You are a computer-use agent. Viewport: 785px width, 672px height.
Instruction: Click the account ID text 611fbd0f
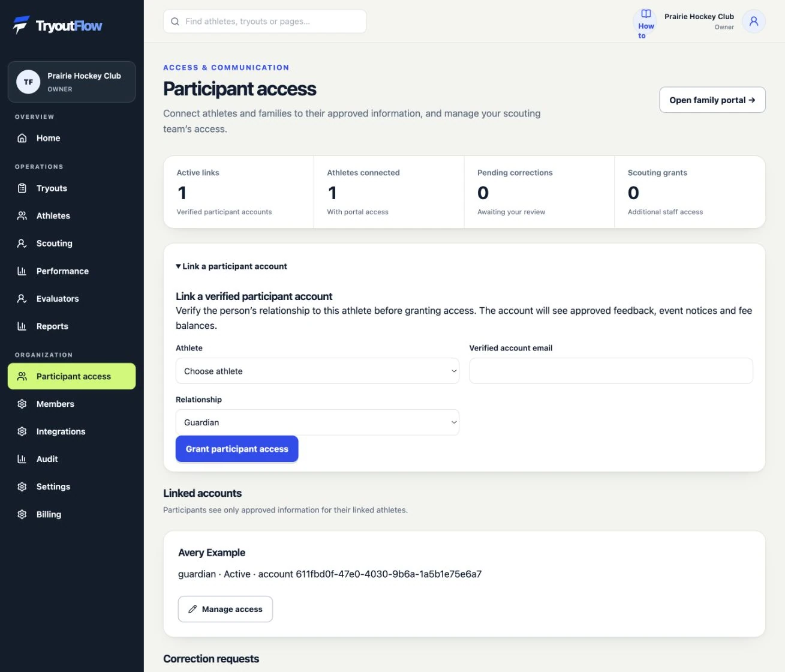[389, 574]
